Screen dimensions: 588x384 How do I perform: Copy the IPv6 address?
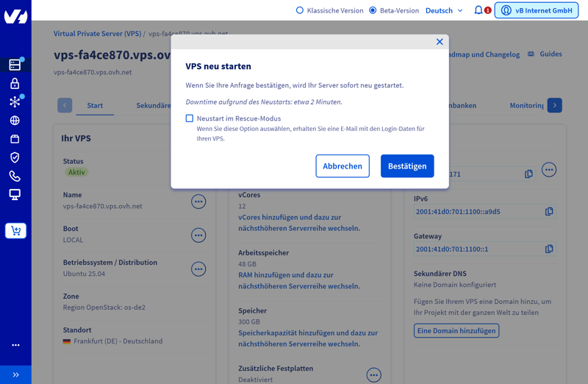click(x=549, y=212)
